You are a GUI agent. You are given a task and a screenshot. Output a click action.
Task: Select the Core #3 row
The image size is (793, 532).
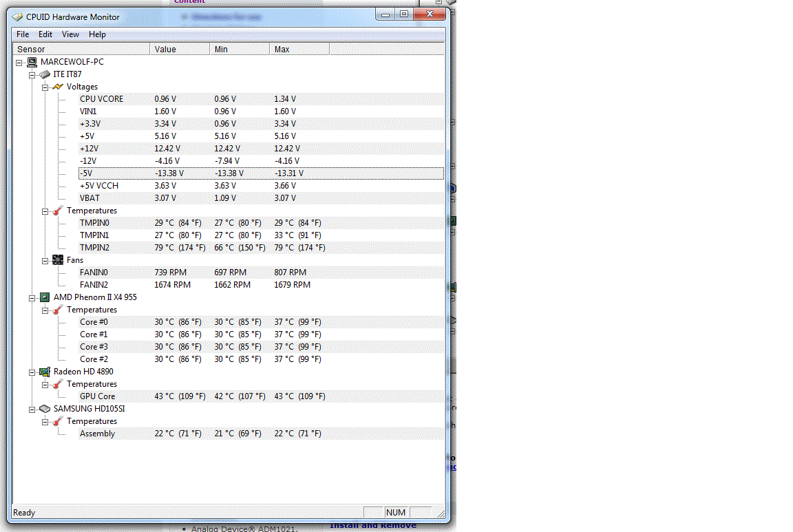point(262,347)
